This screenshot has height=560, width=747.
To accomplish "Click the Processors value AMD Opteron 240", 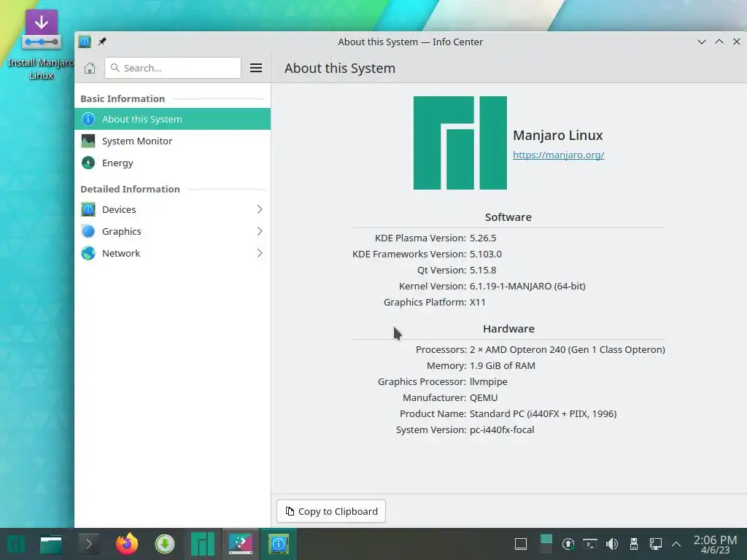I will 568,349.
